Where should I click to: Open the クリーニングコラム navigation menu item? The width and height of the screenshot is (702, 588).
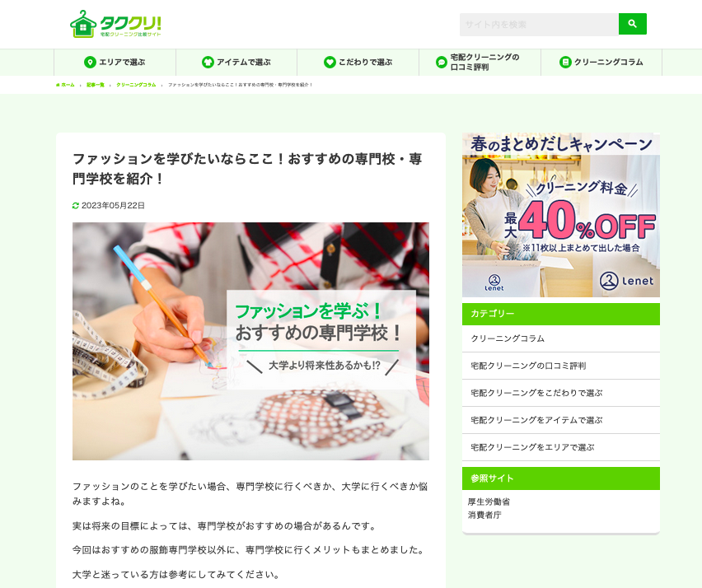[x=601, y=63]
